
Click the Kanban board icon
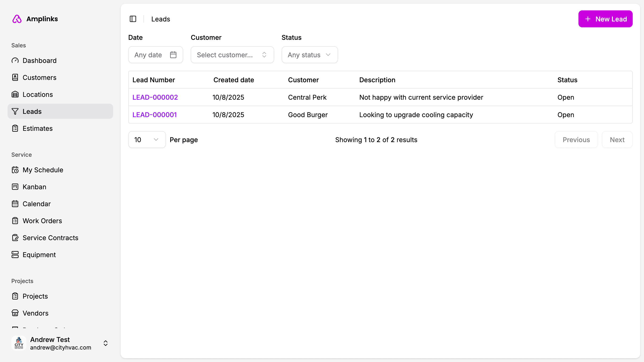tap(15, 187)
